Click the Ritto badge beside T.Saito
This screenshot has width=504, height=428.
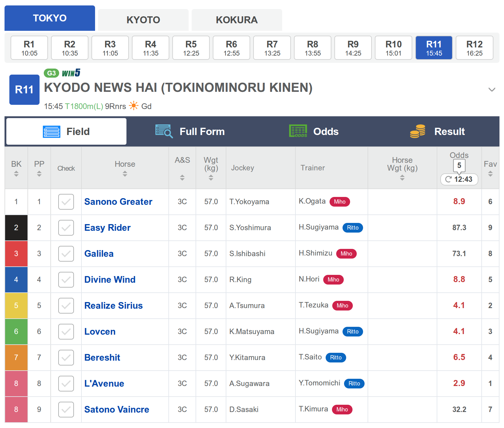click(x=336, y=357)
